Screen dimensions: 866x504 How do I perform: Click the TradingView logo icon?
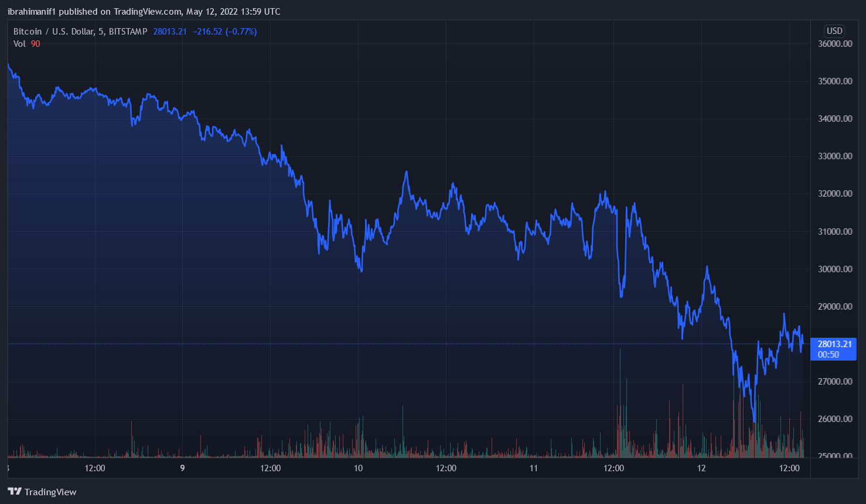(15, 492)
